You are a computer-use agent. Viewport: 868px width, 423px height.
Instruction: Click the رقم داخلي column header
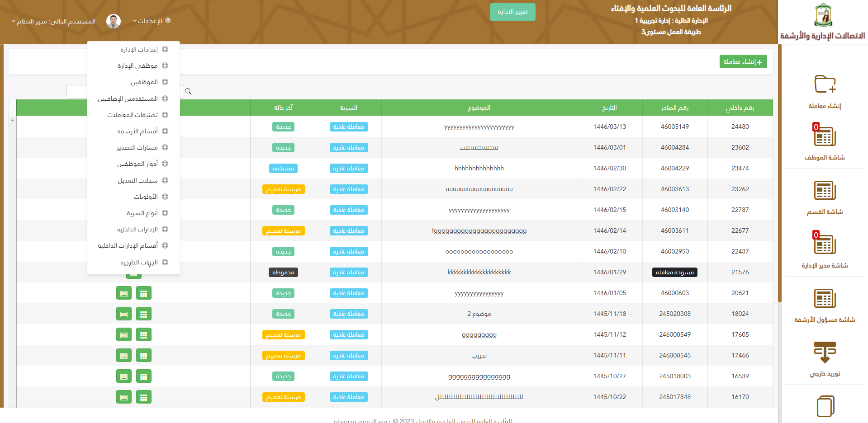pos(740,108)
